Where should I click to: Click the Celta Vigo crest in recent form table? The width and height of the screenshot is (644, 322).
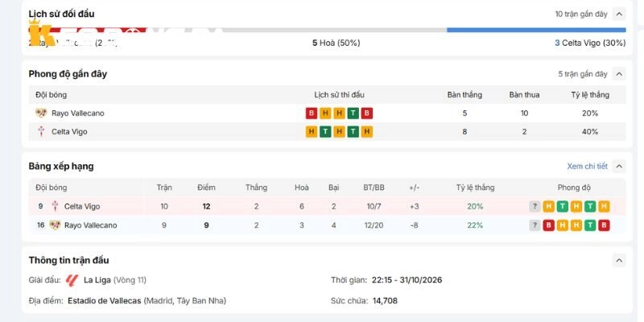41,132
